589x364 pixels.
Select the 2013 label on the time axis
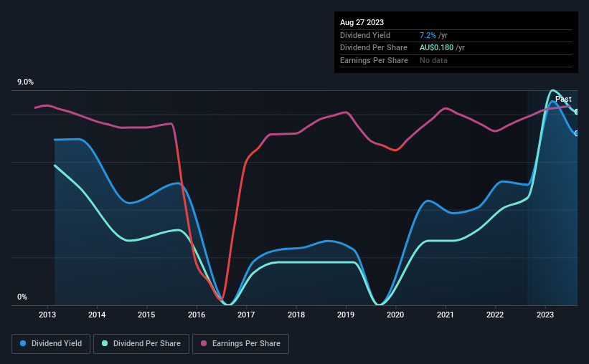tap(47, 315)
